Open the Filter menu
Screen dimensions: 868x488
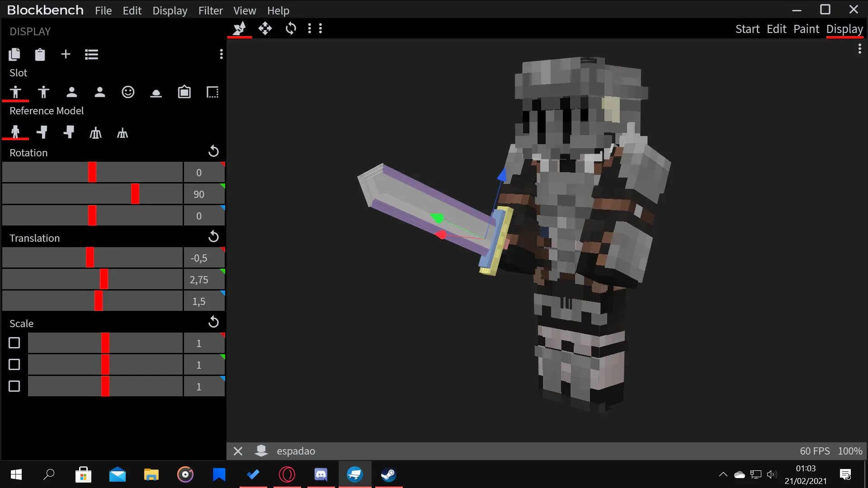(x=210, y=10)
